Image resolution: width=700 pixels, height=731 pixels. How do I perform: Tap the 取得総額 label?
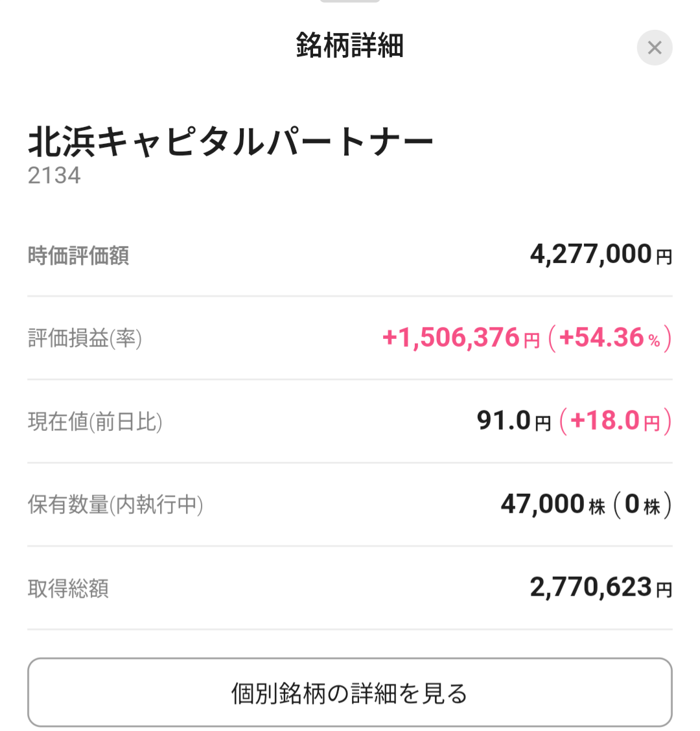tap(68, 588)
